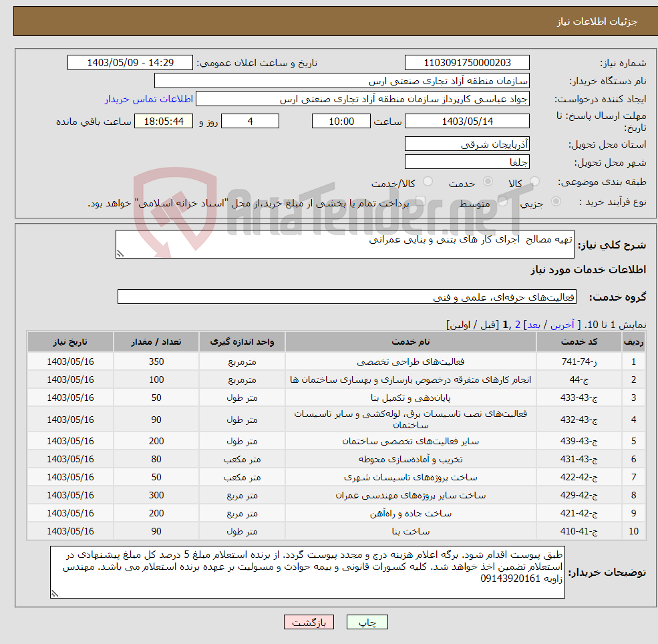The image size is (658, 644).
Task: Click quantity value 350
Action: (156, 361)
